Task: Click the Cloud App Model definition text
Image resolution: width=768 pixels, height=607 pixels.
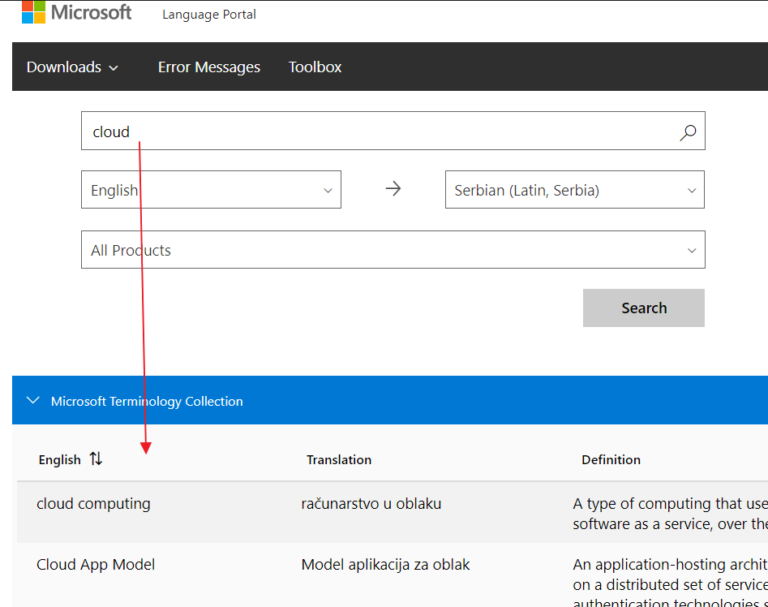Action: (x=670, y=581)
